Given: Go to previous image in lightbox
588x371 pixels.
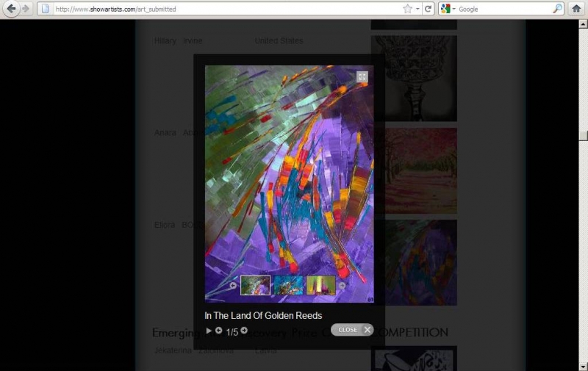Looking at the screenshot, I should point(218,331).
